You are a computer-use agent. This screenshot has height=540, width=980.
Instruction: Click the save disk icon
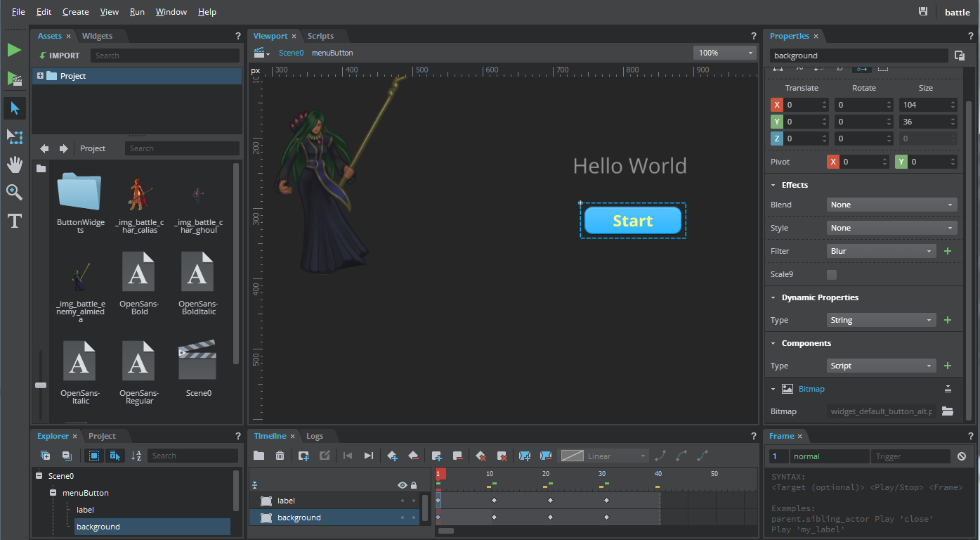(x=923, y=12)
